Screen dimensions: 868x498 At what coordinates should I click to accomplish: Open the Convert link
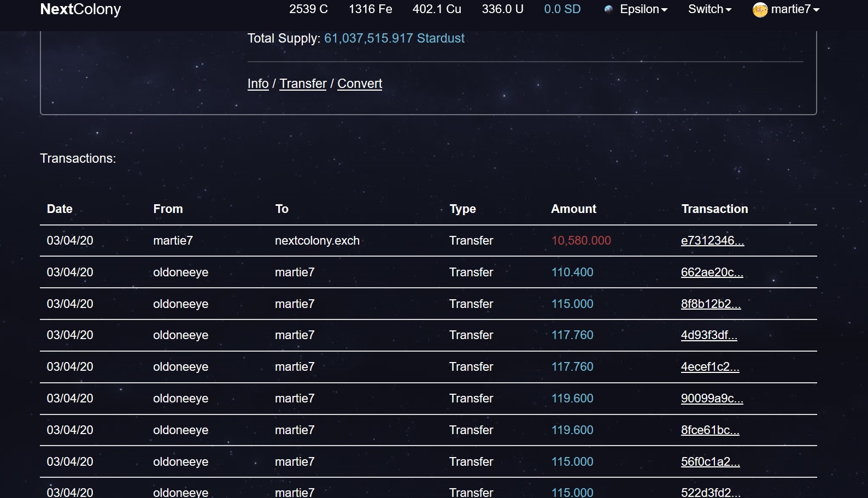click(x=360, y=84)
